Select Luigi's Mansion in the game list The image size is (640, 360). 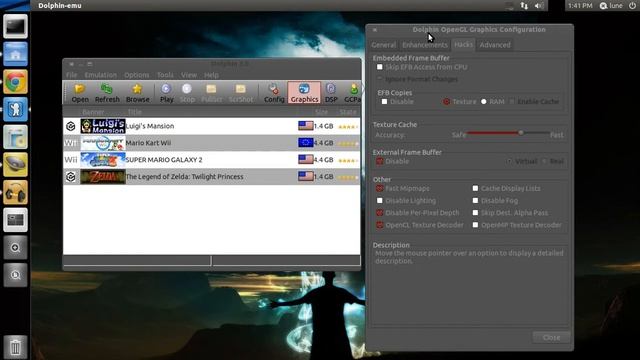point(211,126)
